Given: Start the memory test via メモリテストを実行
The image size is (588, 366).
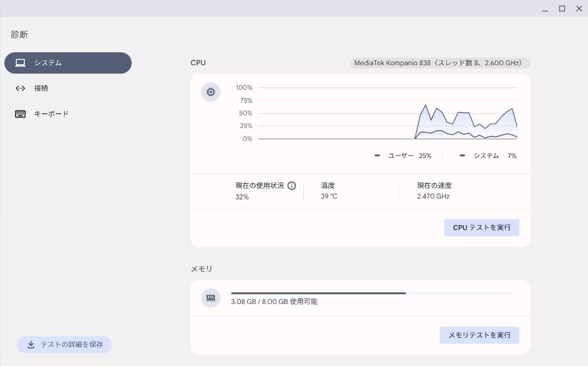Looking at the screenshot, I should point(479,335).
